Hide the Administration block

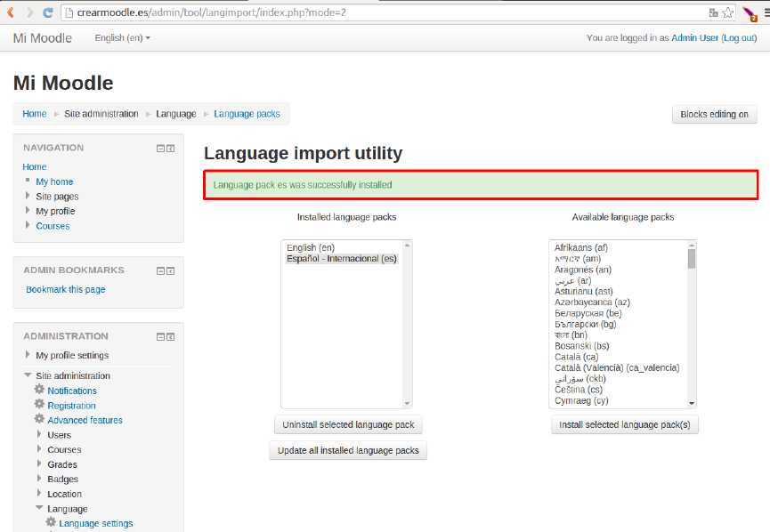coord(160,336)
